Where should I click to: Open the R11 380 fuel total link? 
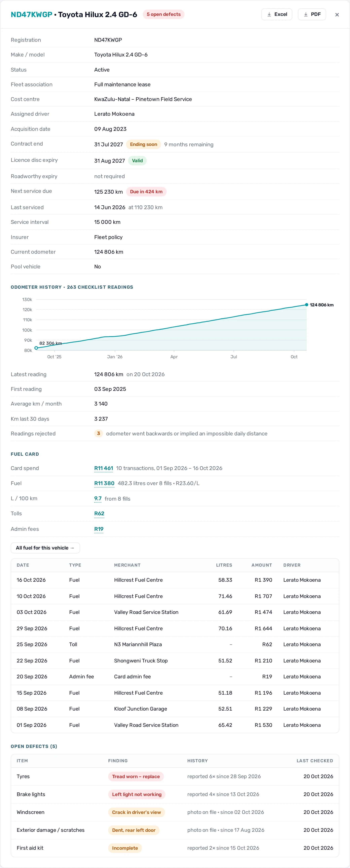point(104,483)
